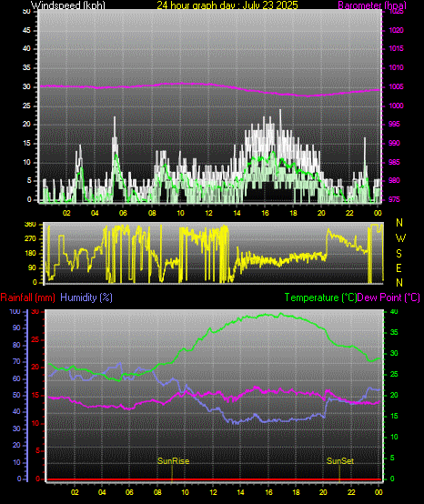This screenshot has height=504, width=424.
Task: Click the '90' value on wind direction axis
Action: [x=33, y=268]
